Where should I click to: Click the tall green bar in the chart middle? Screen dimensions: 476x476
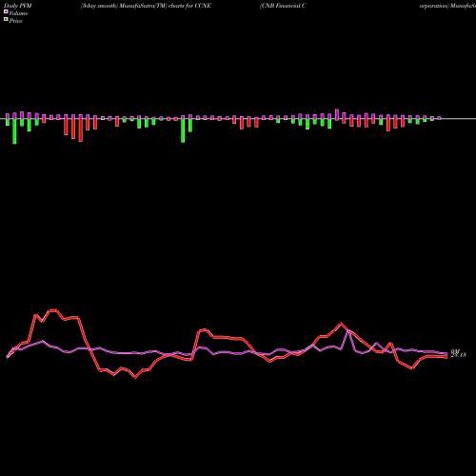(x=183, y=130)
